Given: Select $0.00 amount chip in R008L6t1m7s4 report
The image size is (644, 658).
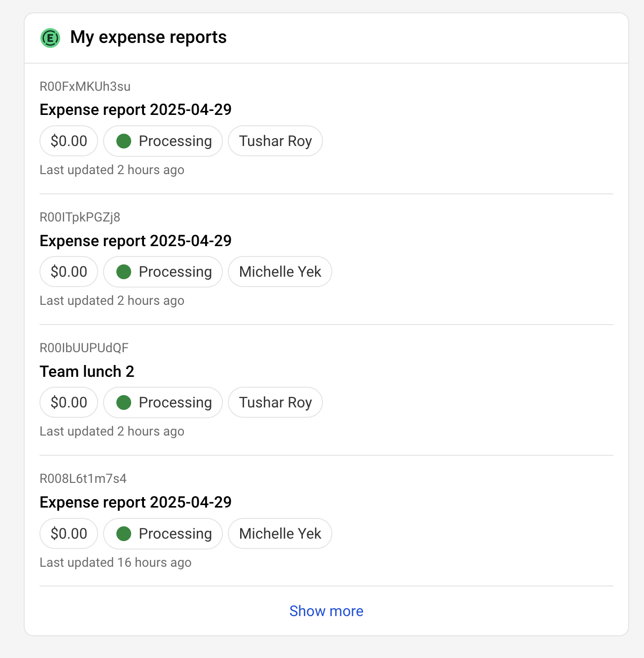Looking at the screenshot, I should click(69, 534).
